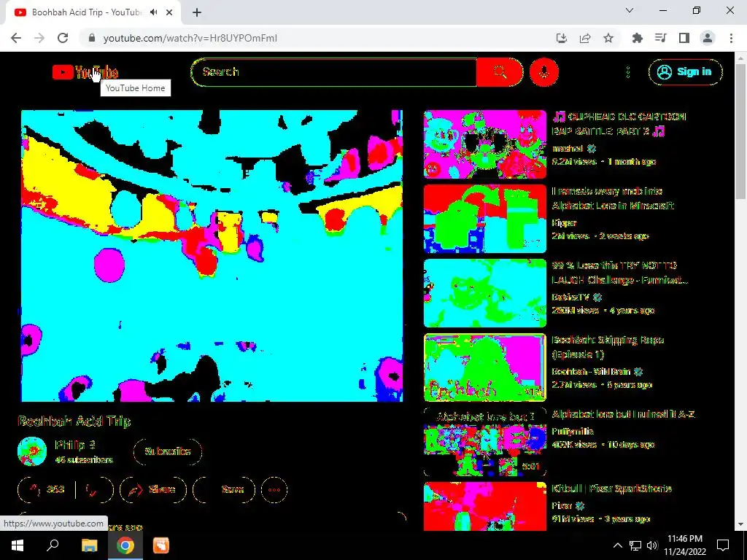This screenshot has height=560, width=747.
Task: Click the browser forward arrow
Action: click(x=39, y=38)
